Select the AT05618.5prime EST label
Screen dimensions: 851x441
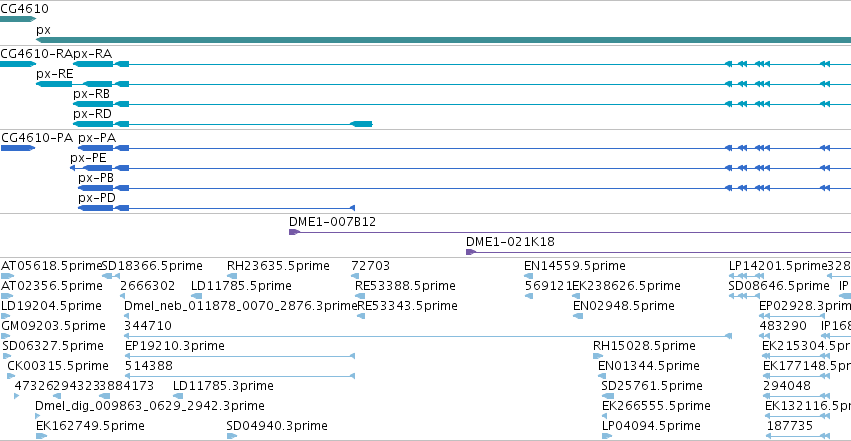51,266
